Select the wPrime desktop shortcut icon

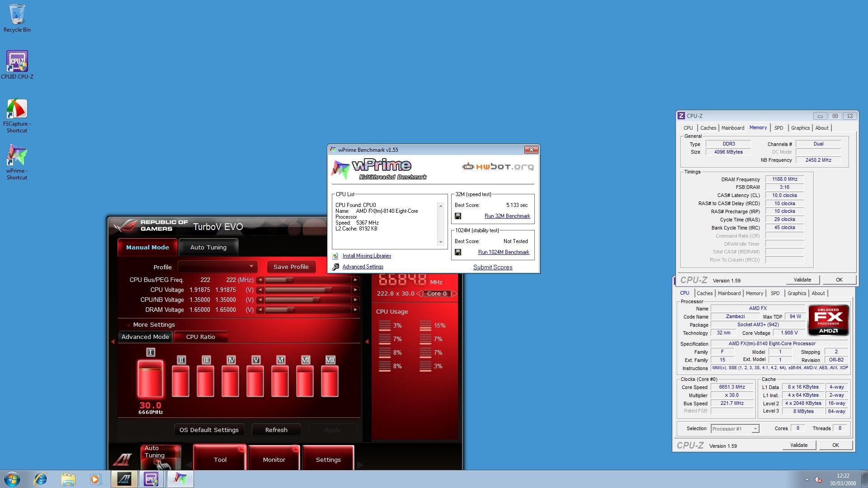click(x=17, y=162)
